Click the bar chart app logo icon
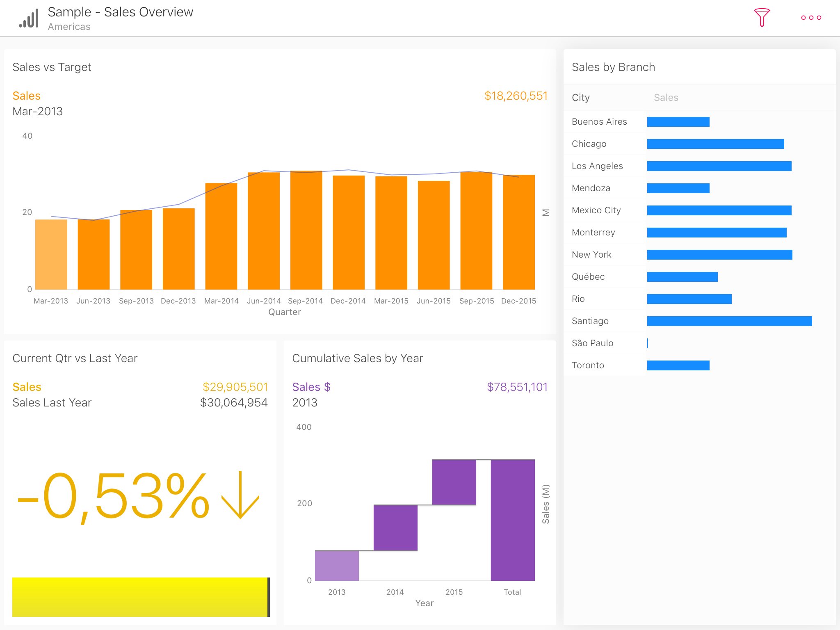This screenshot has width=840, height=630. pos(29,18)
